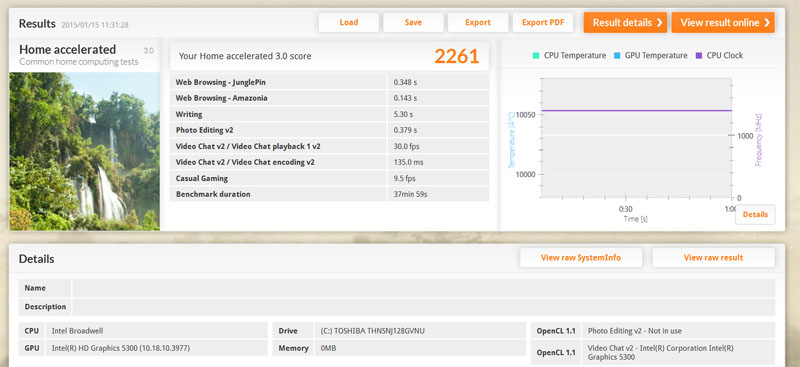Image resolution: width=800 pixels, height=367 pixels.
Task: Click the Intel Broadwell CPU value
Action: click(x=78, y=331)
